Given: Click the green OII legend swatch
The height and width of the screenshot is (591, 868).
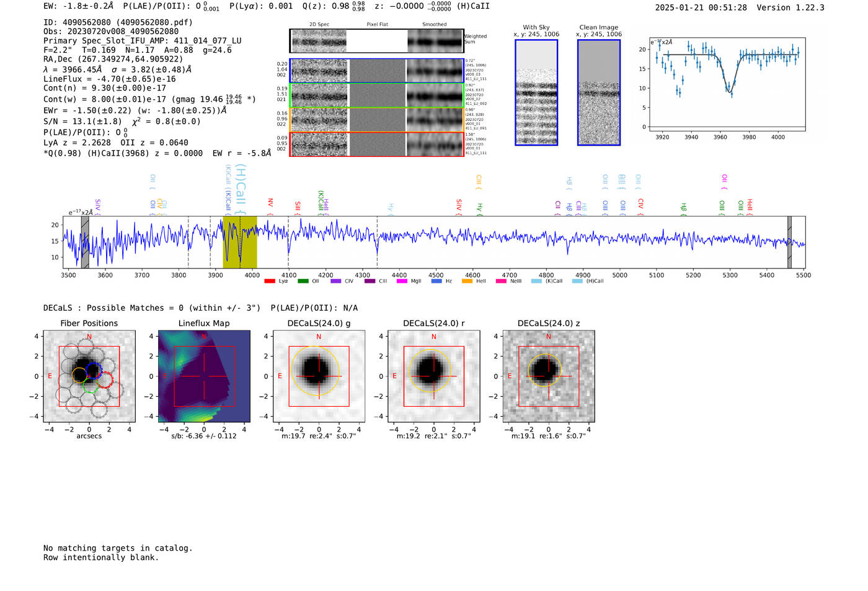Looking at the screenshot, I should click(x=303, y=281).
